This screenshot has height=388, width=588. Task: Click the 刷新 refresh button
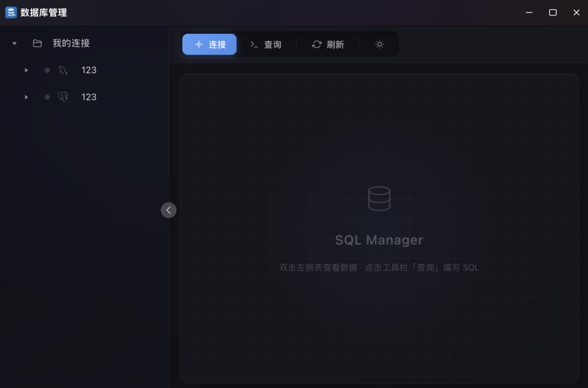point(328,44)
